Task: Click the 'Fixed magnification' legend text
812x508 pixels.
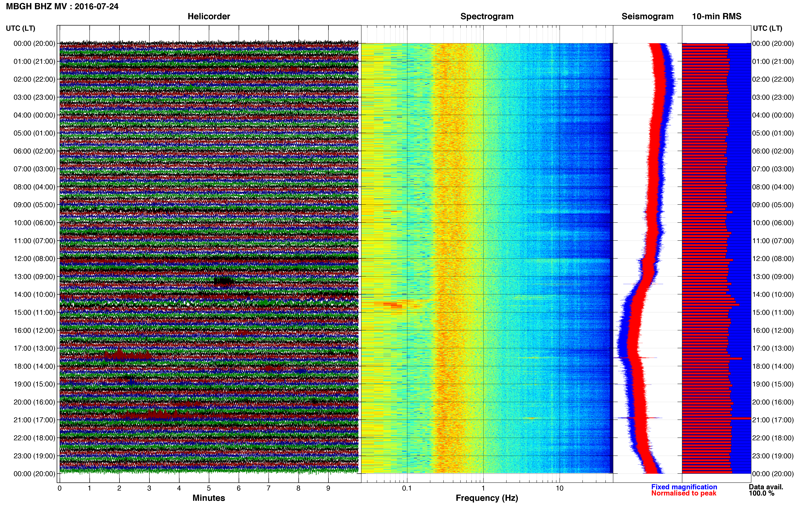Action: click(684, 487)
